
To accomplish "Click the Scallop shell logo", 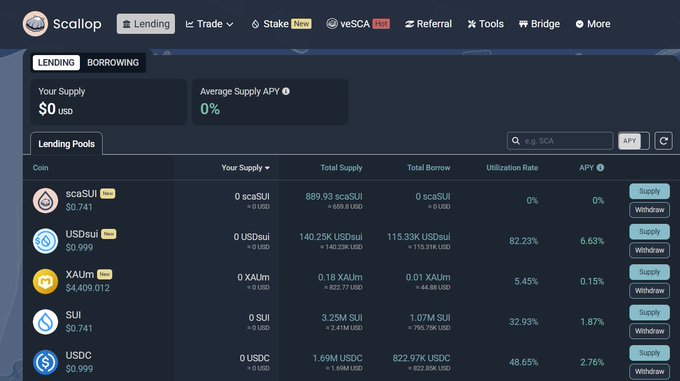I will (x=35, y=24).
